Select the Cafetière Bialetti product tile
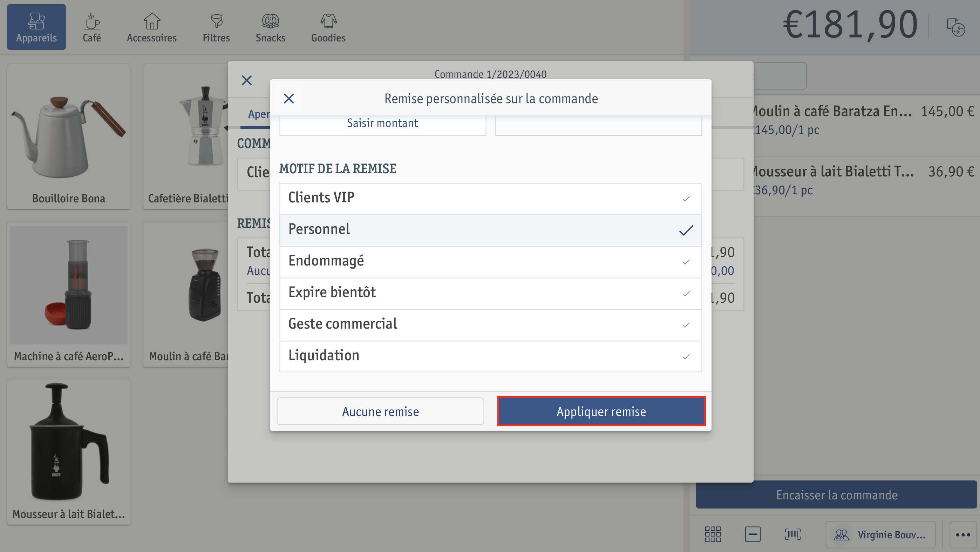 186,136
